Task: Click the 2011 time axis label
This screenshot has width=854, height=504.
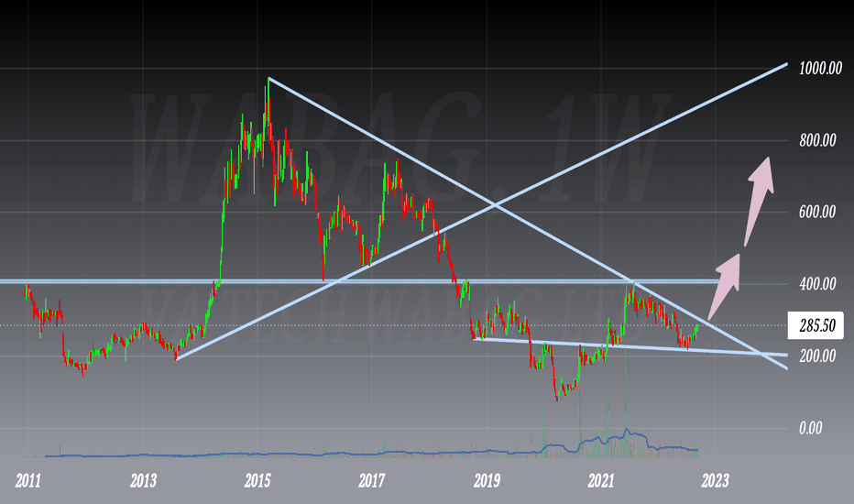Action: [27, 480]
